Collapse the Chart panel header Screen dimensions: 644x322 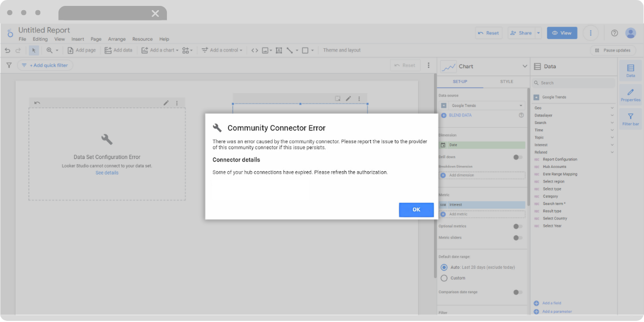tap(524, 66)
